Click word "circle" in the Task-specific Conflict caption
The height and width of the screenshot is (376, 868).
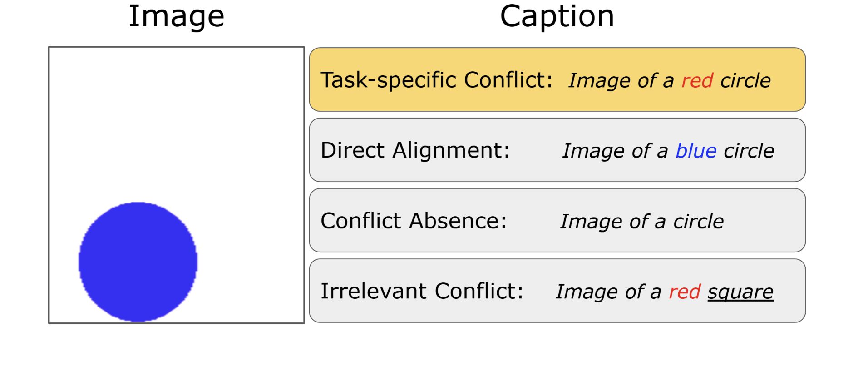coord(745,81)
